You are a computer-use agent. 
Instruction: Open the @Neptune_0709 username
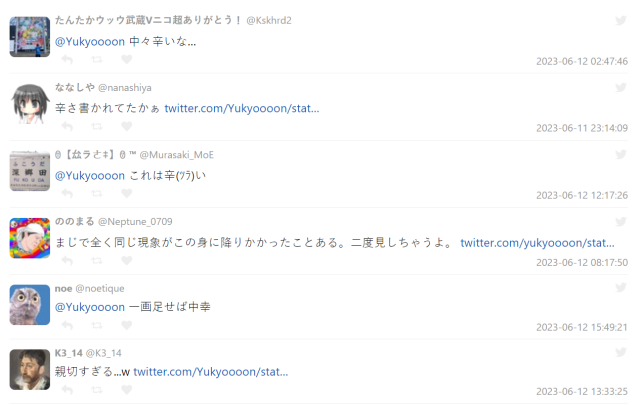(x=135, y=222)
